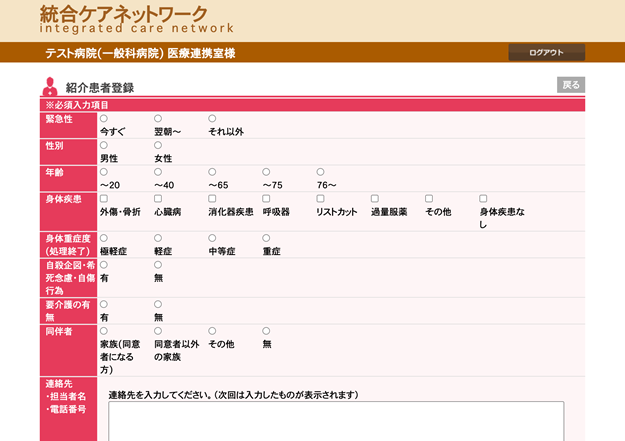
Task: Check その他 under 身体疾患
Action: click(x=428, y=199)
